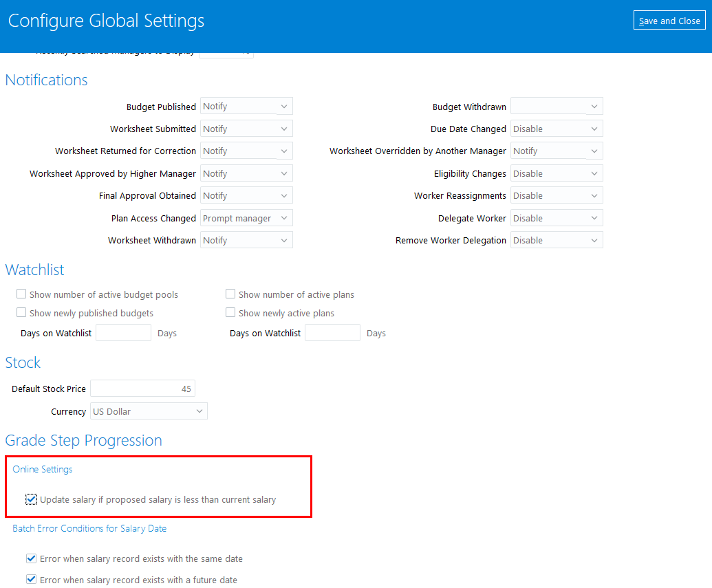Enable Show number of active budget pools
The height and width of the screenshot is (588, 712).
click(21, 294)
